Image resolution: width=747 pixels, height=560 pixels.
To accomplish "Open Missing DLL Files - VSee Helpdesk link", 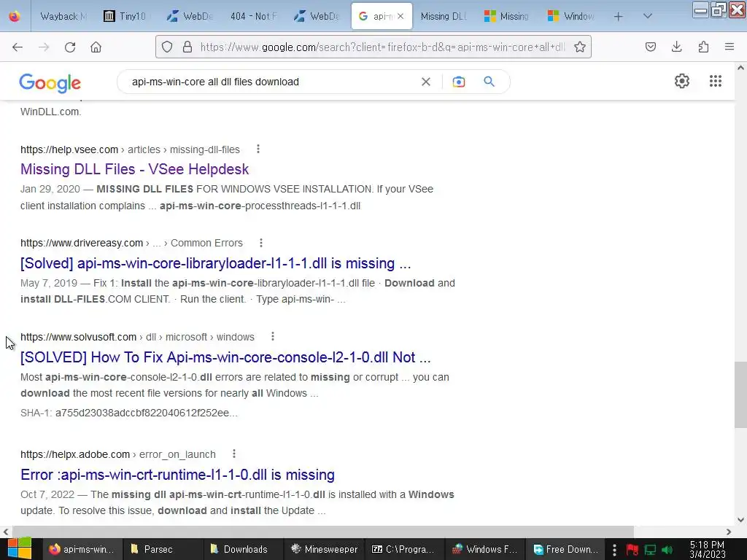I will point(134,169).
